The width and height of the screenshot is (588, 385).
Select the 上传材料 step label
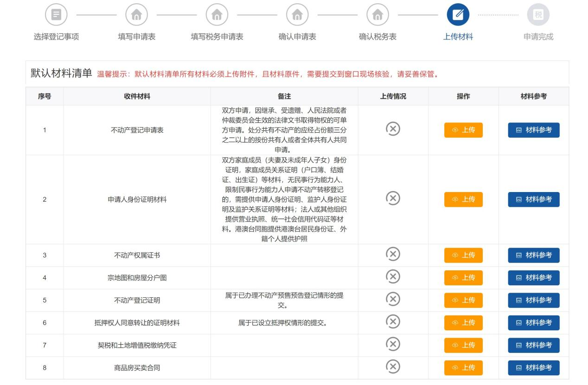[458, 37]
